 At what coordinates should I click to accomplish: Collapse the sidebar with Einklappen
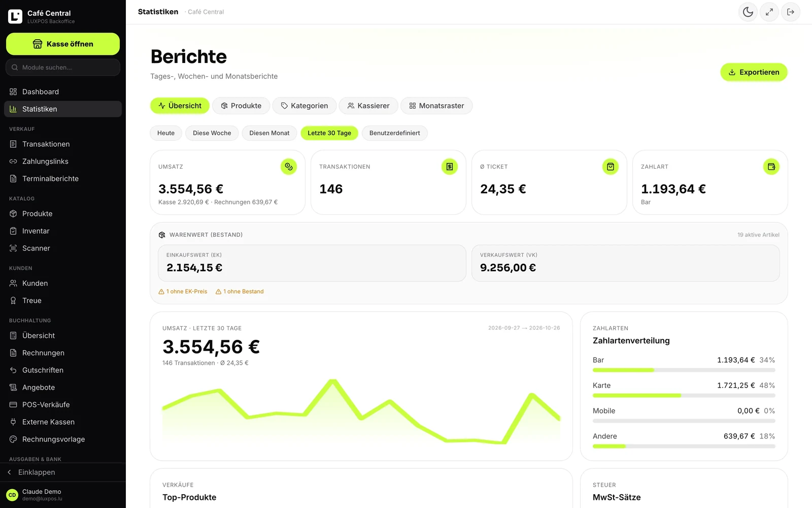(x=63, y=472)
